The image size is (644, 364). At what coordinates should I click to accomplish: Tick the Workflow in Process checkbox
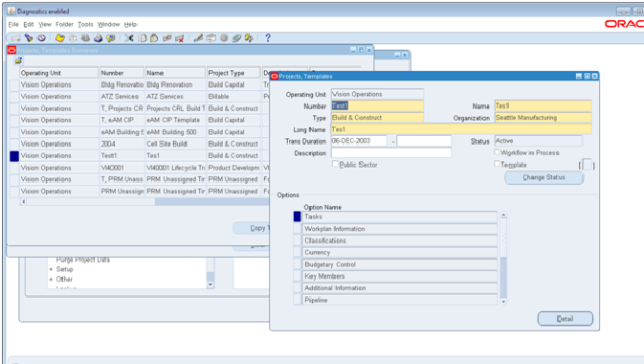click(497, 152)
